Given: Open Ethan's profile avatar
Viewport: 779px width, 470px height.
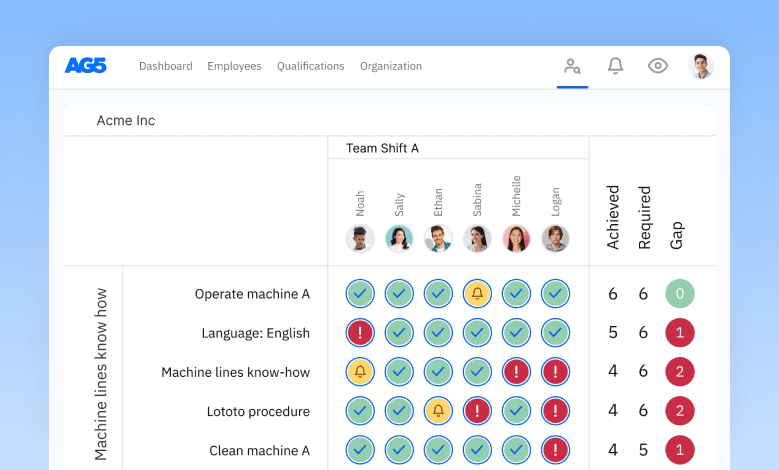Looking at the screenshot, I should pos(438,238).
